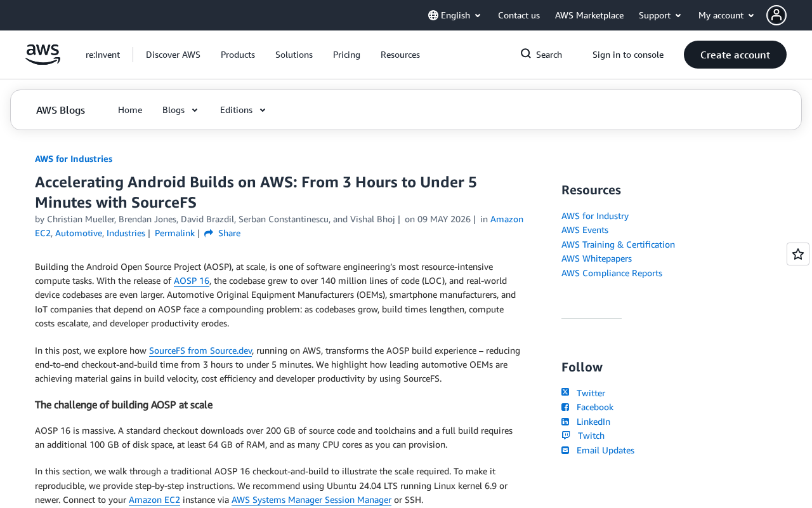The image size is (812, 508).
Task: Expand the Blogs dropdown menu
Action: point(181,110)
